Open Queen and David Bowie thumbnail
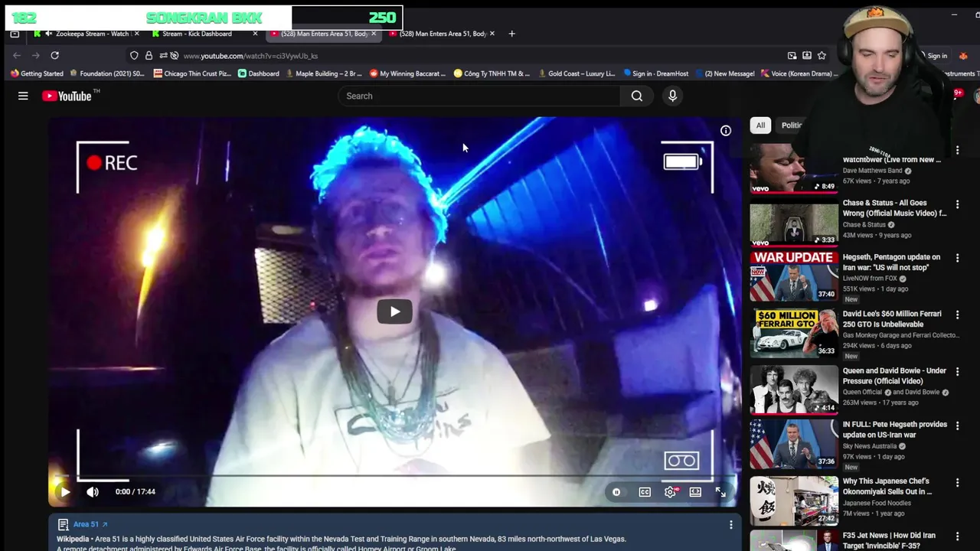Screen dimensions: 980x551 794,390
